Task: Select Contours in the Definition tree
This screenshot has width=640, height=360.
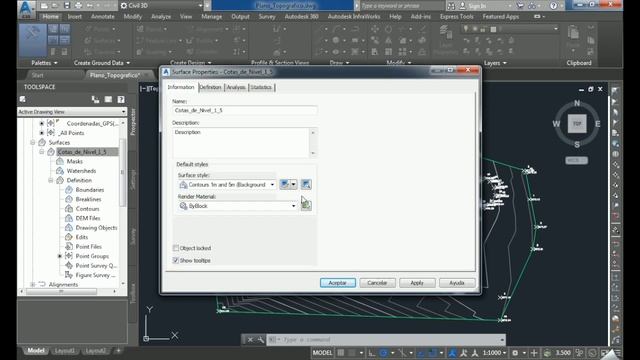Action: 87,209
